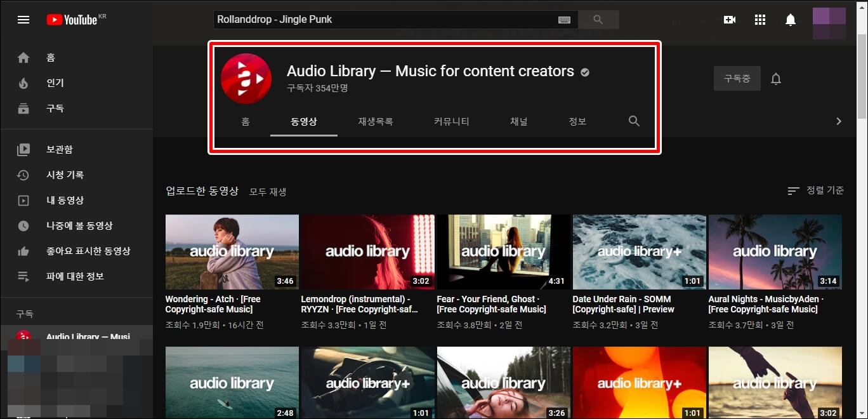The height and width of the screenshot is (419, 868).
Task: Open the Wondering - Atch video thumbnail
Action: pos(232,252)
